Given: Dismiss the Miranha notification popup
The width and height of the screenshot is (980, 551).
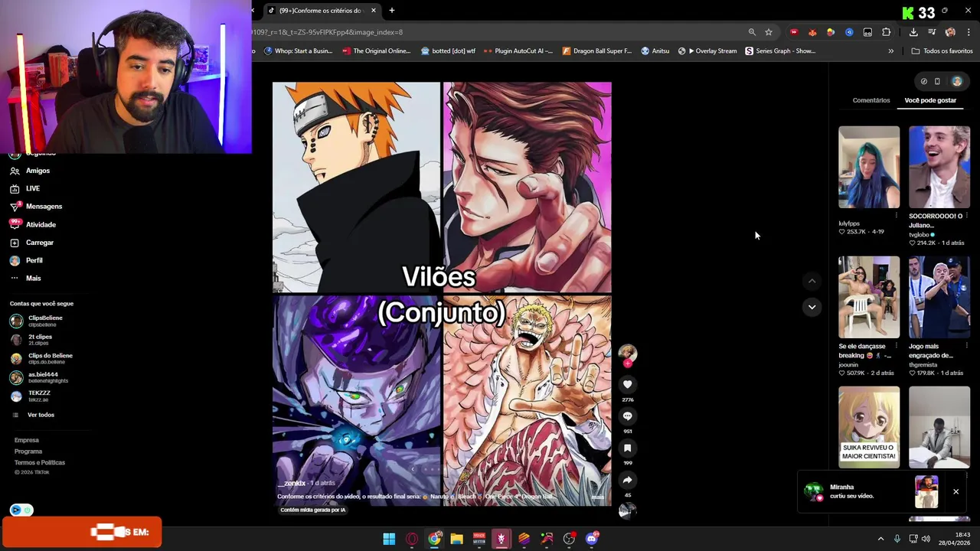Looking at the screenshot, I should (x=955, y=491).
